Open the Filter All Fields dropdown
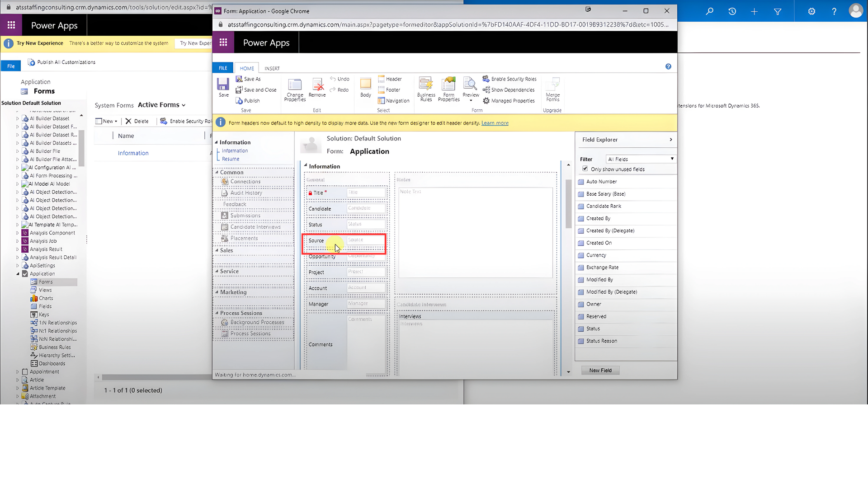The image size is (868, 488). (x=641, y=159)
